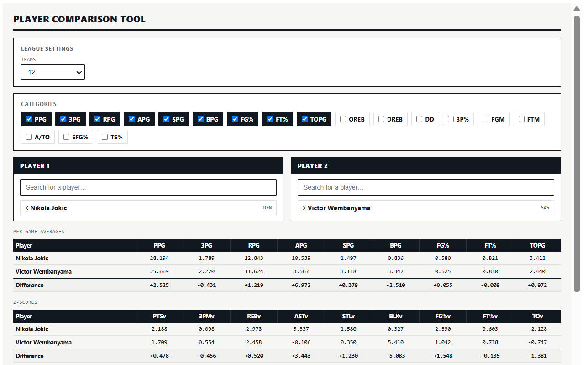Click the FT% column header in averages table
The width and height of the screenshot is (588, 365).
click(490, 245)
